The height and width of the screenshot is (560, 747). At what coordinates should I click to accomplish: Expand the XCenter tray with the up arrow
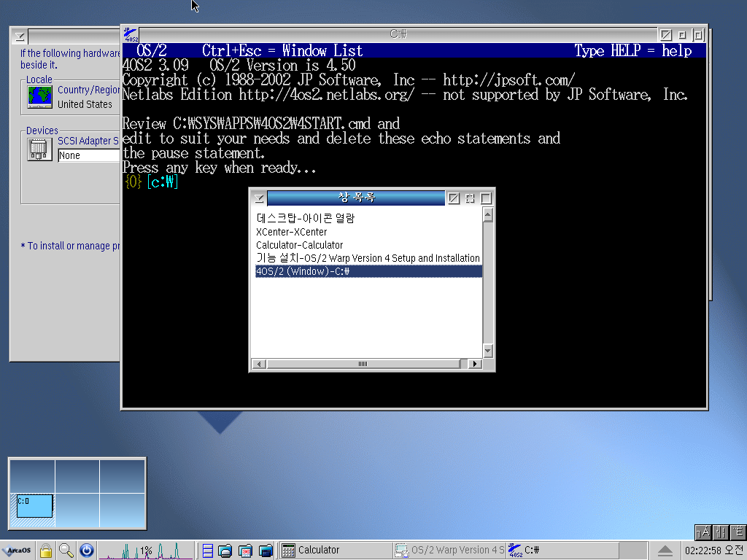665,551
